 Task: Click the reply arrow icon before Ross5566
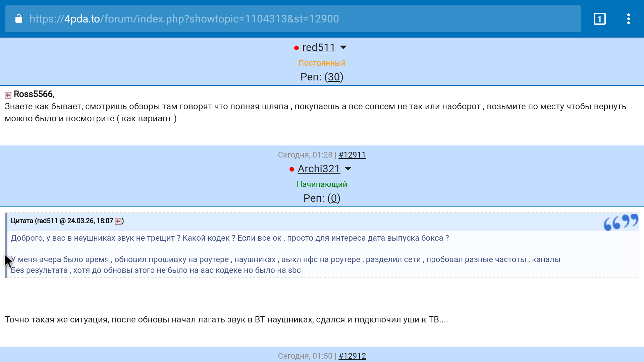[x=8, y=95]
